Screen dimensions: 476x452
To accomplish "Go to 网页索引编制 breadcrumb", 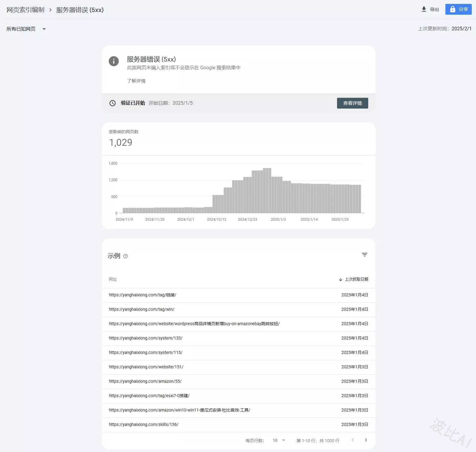I will pyautogui.click(x=26, y=10).
